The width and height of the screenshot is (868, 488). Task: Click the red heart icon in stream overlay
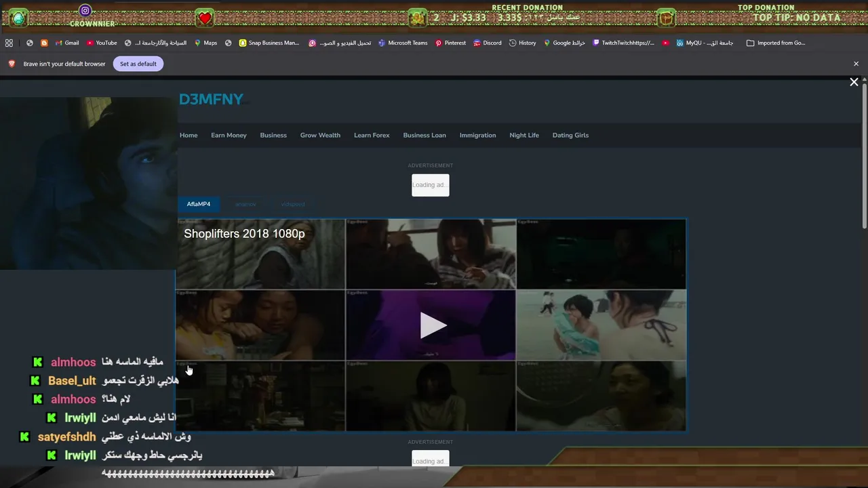point(205,18)
